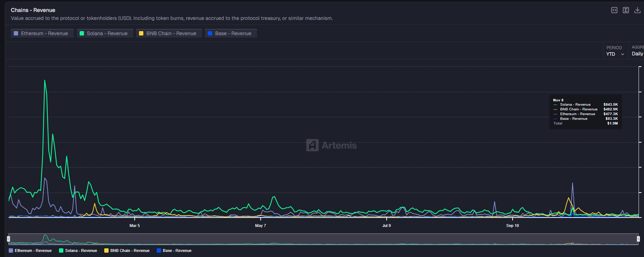Screen dimensions: 644x257
Task: Click the sigma formula icon
Action: click(x=626, y=10)
